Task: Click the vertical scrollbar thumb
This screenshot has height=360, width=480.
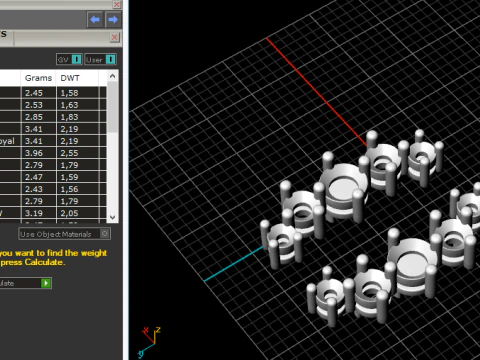Action: (x=112, y=107)
